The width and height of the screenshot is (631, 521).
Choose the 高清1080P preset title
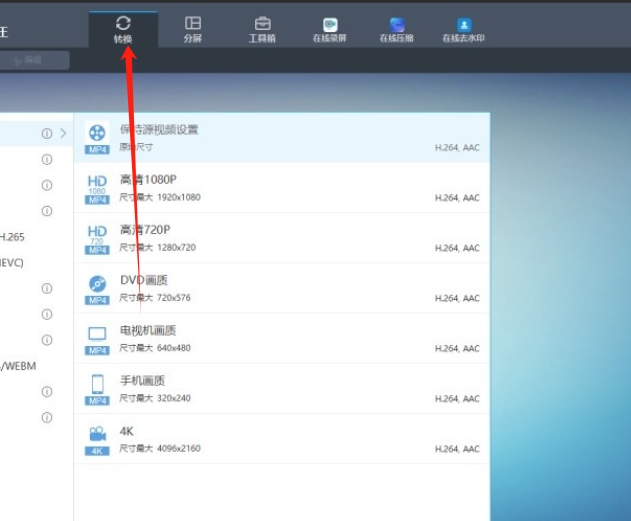[x=148, y=179]
